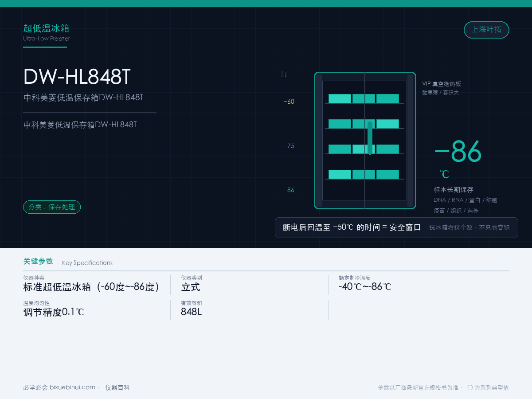Select the 关键参数 section heading
This screenshot has width=532, height=399.
point(38,261)
